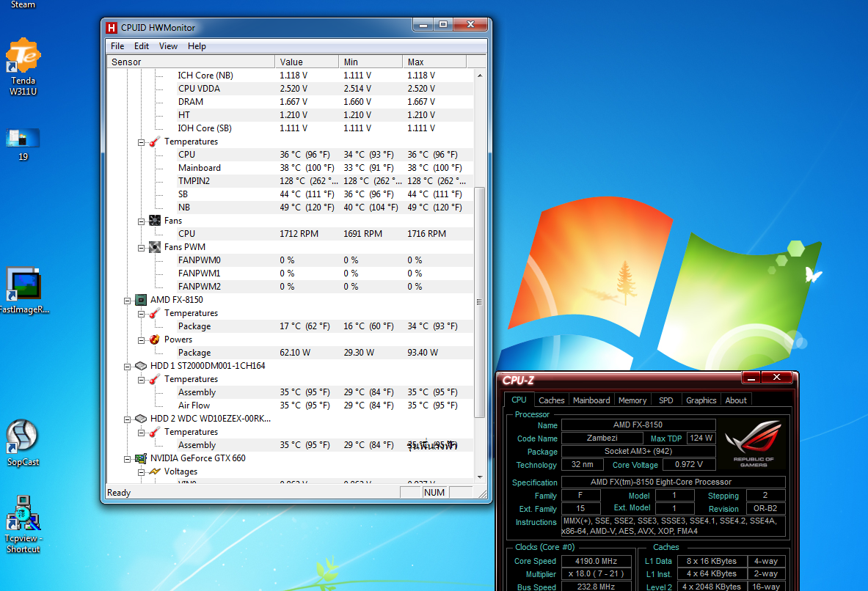Click the HWMonitor scrollbar up arrow
The height and width of the screenshot is (591, 868).
[x=480, y=76]
